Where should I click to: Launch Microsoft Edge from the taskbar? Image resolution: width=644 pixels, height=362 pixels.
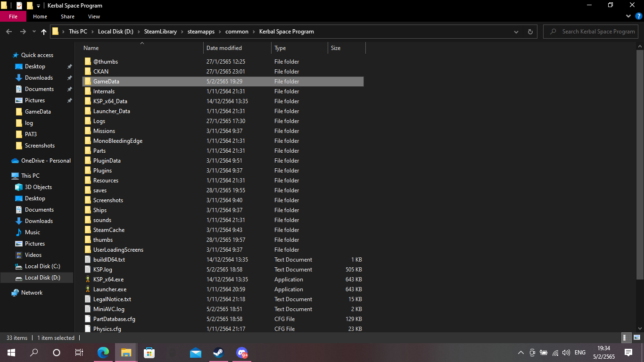tap(103, 353)
